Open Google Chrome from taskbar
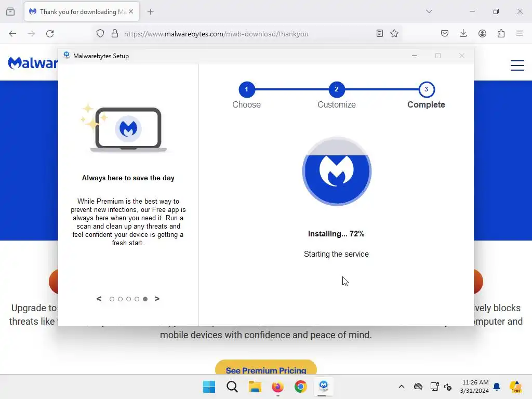532x399 pixels. tap(301, 387)
